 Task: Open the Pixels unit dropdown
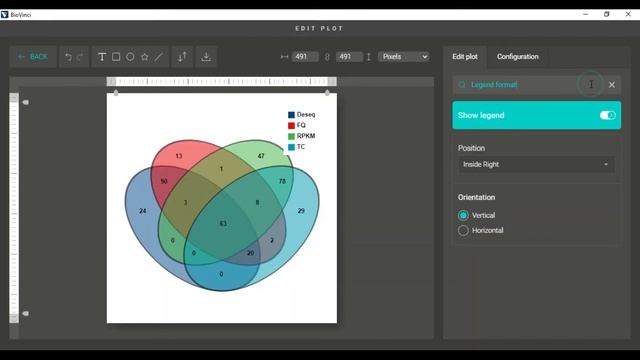point(404,57)
